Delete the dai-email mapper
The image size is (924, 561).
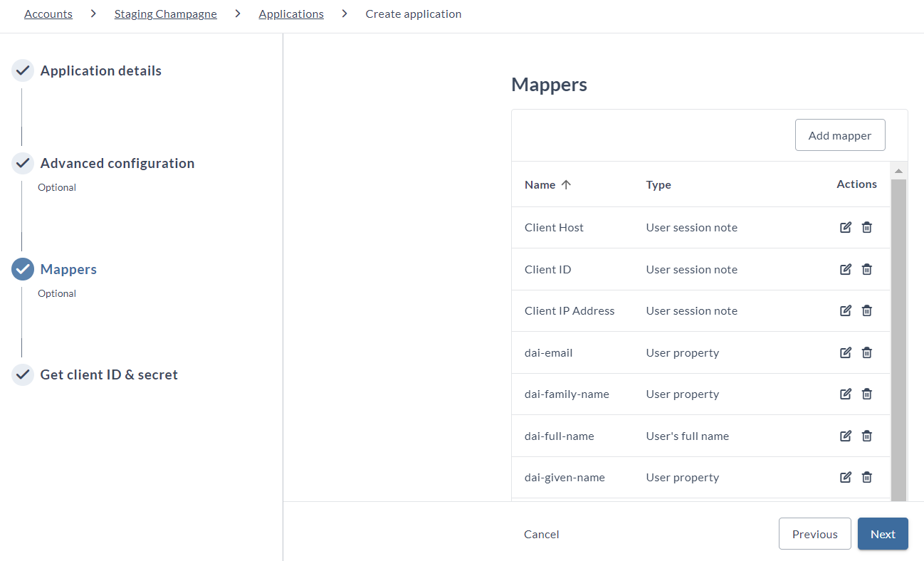tap(867, 352)
